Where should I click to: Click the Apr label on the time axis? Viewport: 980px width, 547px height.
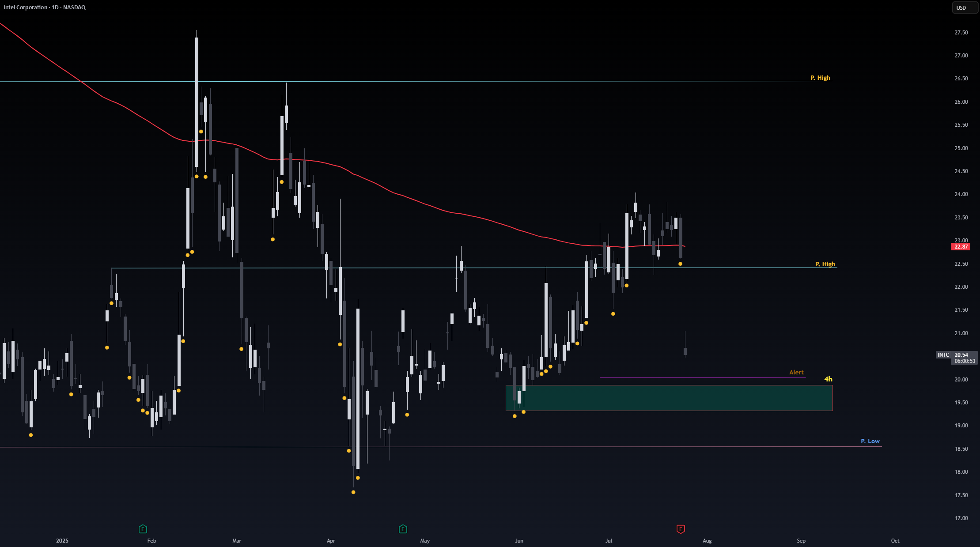[x=331, y=541]
